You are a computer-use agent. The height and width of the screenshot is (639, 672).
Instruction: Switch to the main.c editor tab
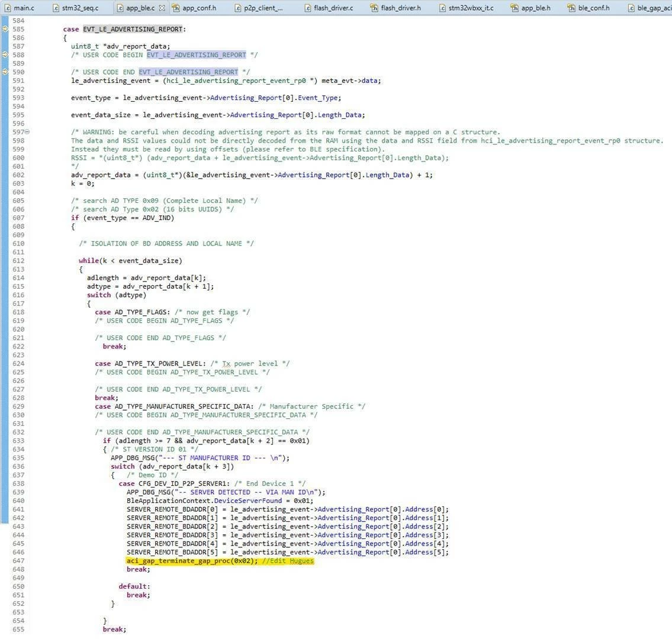click(20, 8)
